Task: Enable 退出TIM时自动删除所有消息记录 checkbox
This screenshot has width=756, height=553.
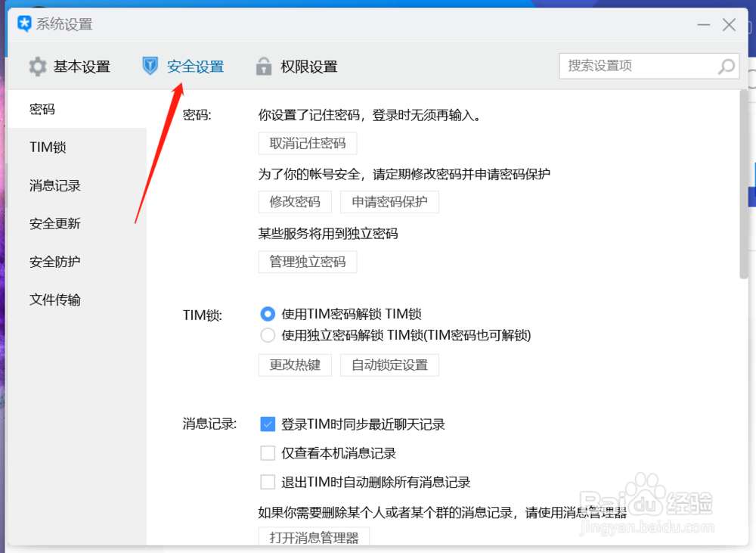Action: point(268,482)
